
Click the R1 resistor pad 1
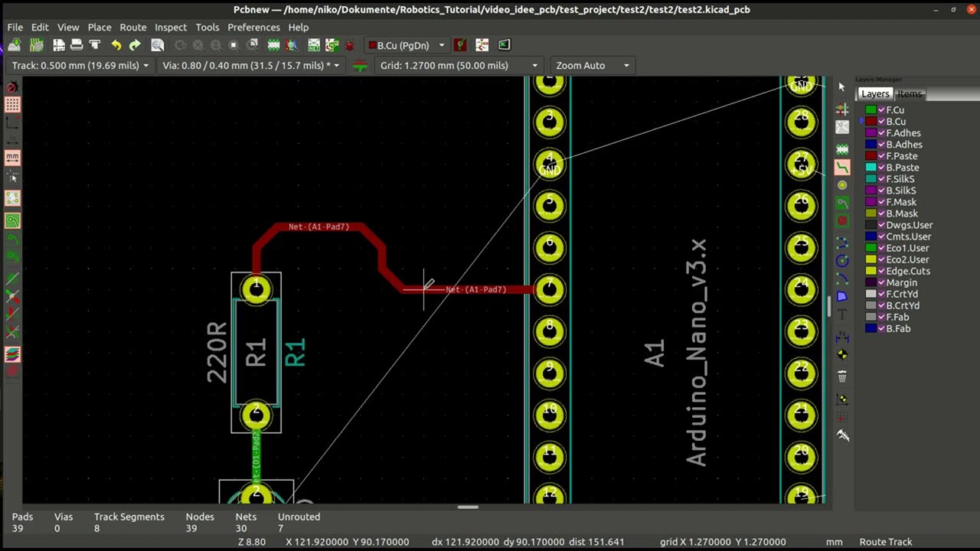coord(256,289)
